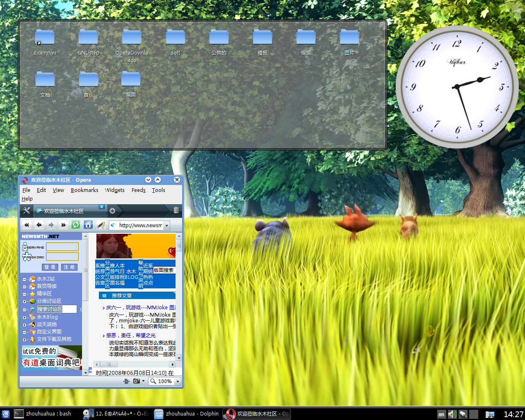Open the 文档 folder icon
The height and width of the screenshot is (420, 525).
[x=45, y=84]
